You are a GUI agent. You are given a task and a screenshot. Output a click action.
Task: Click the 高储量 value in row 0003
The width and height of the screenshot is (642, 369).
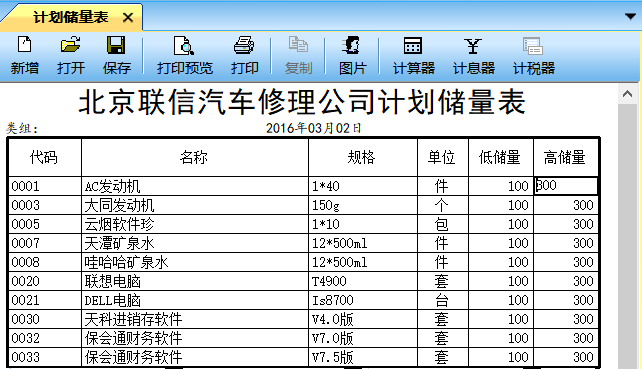tap(565, 205)
